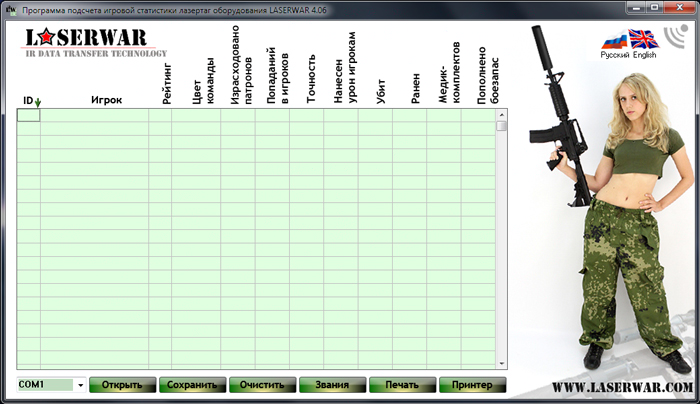Click the Попаданий в игроков column header
700x404 pixels.
(277, 76)
